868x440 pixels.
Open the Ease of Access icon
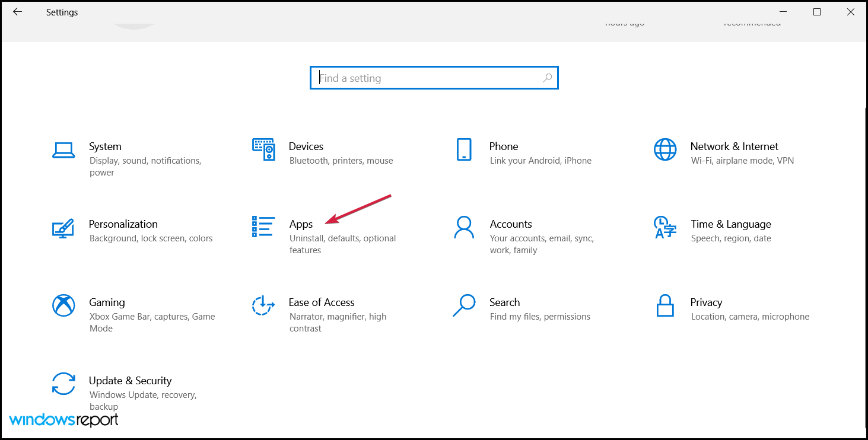tap(263, 305)
